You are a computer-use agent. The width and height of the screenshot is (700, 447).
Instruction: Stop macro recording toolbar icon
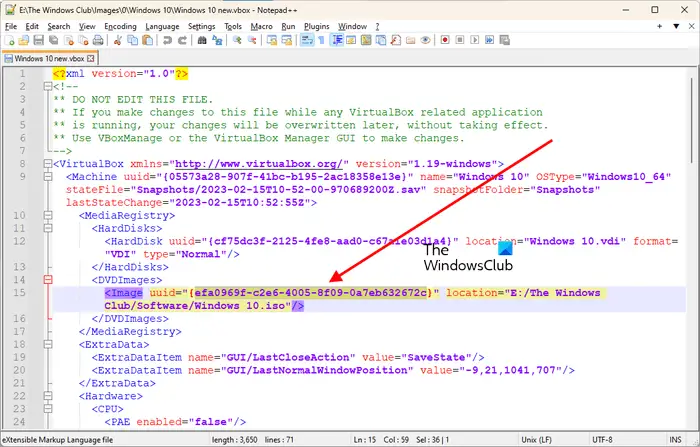pyautogui.click(x=460, y=40)
